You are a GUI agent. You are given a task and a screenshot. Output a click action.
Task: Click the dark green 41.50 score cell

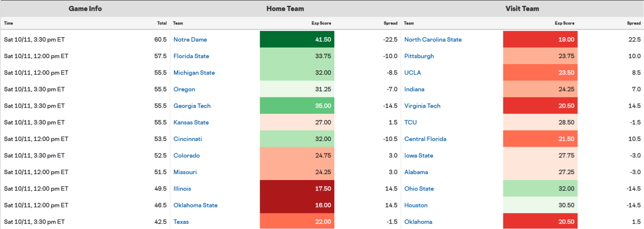(297, 39)
